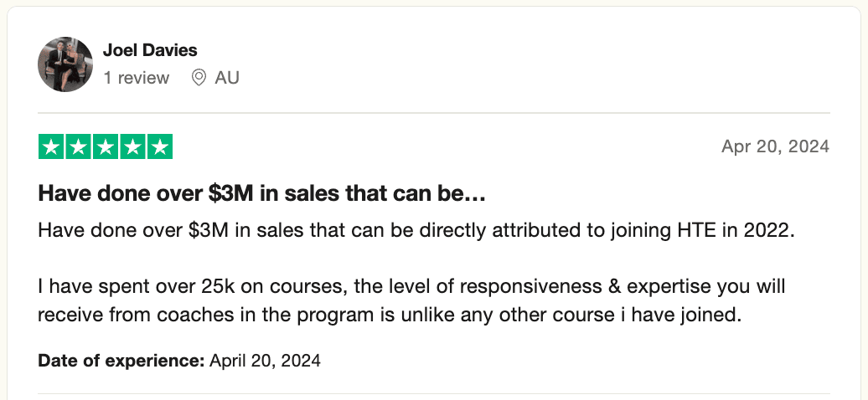Click the third green rating star
The width and height of the screenshot is (868, 400).
pos(105,147)
